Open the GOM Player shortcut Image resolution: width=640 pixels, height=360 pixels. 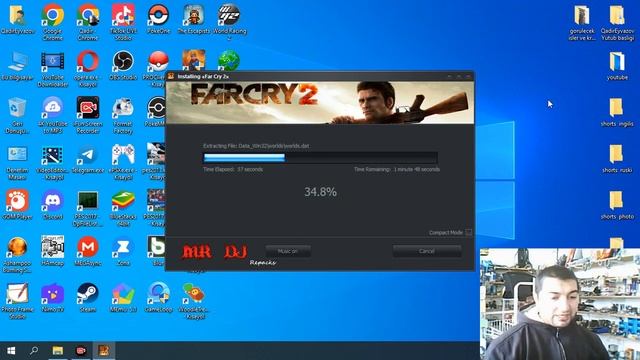pos(18,205)
